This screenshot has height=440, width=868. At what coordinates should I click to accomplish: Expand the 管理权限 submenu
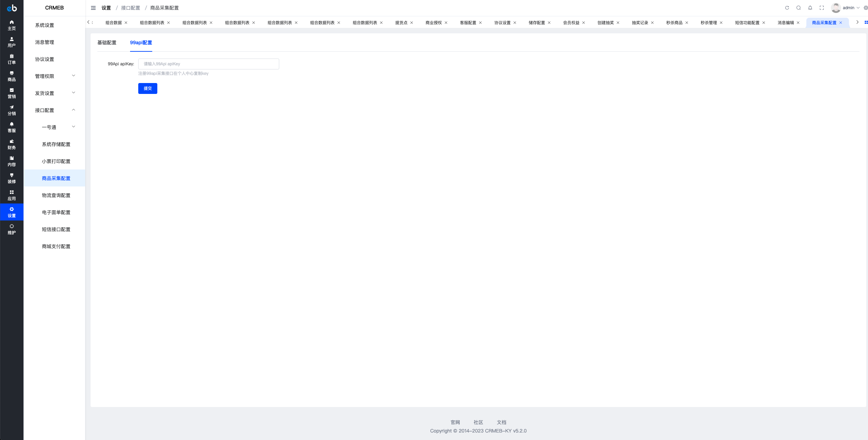(54, 76)
